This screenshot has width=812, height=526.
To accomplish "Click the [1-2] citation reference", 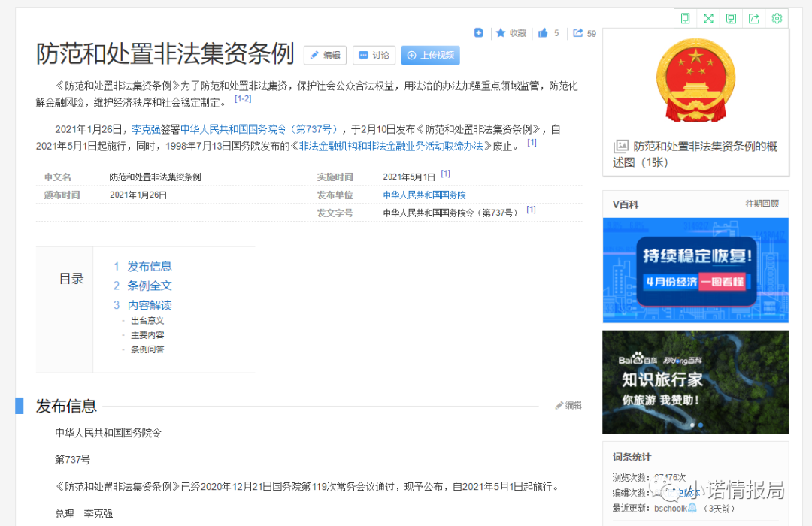I will (x=243, y=99).
